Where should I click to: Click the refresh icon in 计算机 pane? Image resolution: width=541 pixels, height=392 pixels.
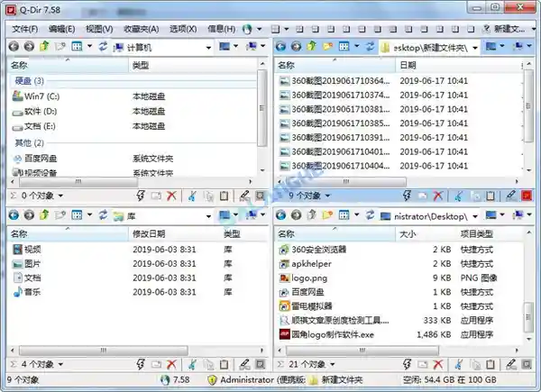pos(102,46)
